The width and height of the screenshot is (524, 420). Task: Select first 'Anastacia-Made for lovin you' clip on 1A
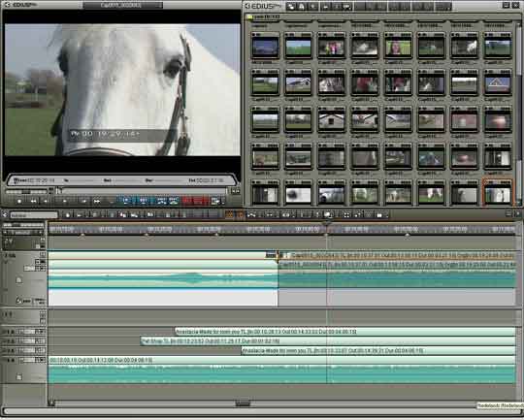[345, 332]
